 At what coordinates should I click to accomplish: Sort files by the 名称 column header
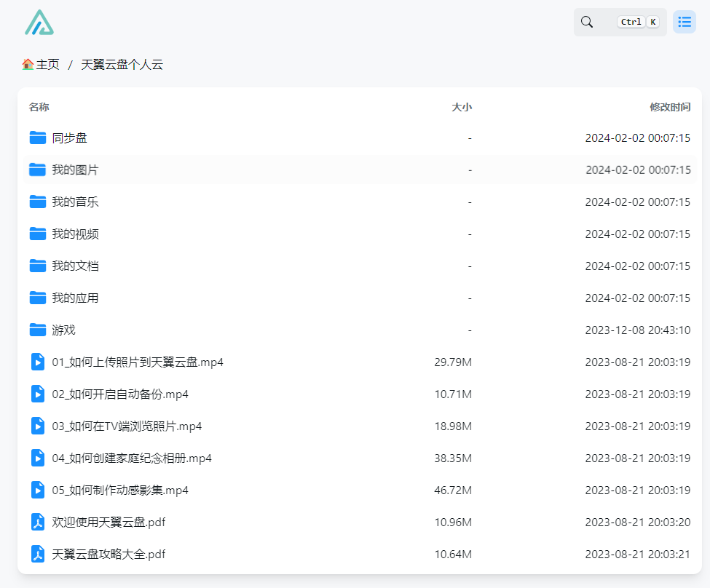coord(39,107)
